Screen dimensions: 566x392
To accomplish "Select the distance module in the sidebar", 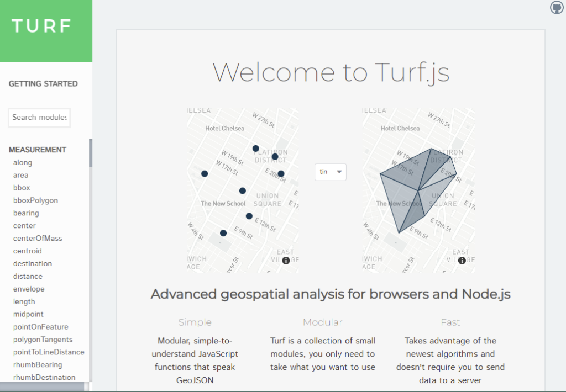I will (28, 276).
